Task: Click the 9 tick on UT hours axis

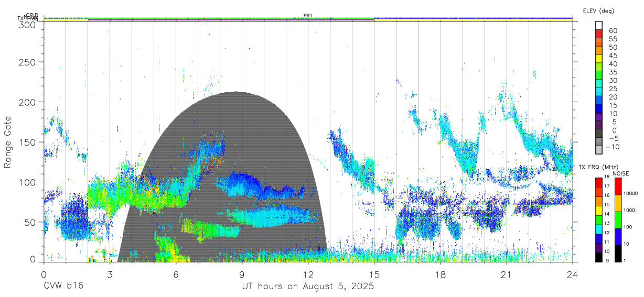Action: pyautogui.click(x=242, y=274)
